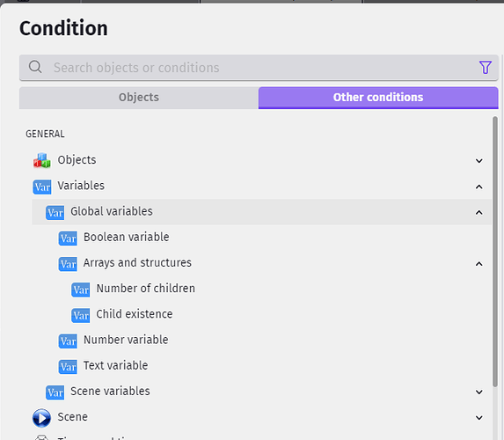
Task: Click the Var icon beside Global variables
Action: pos(55,213)
